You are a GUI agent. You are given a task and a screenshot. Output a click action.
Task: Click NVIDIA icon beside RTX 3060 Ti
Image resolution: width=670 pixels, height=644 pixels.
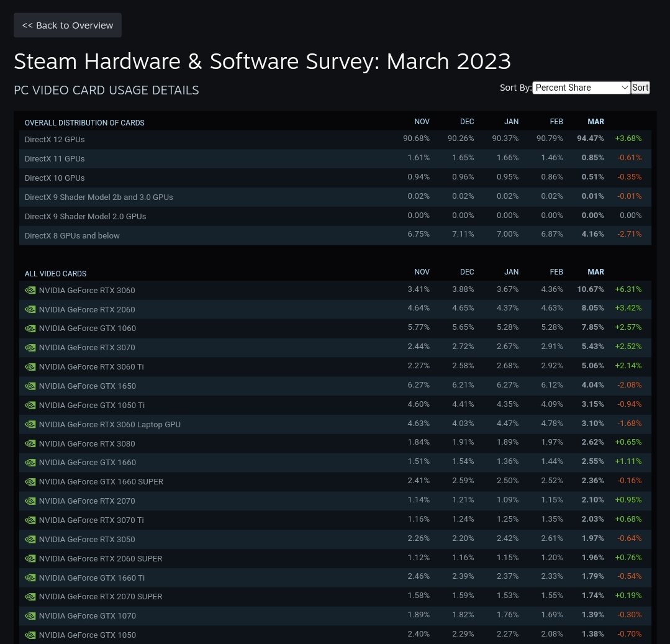point(30,366)
